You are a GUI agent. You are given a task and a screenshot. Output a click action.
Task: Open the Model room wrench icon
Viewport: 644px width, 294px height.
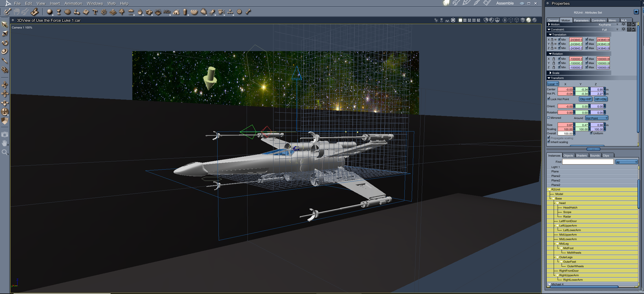click(x=456, y=3)
